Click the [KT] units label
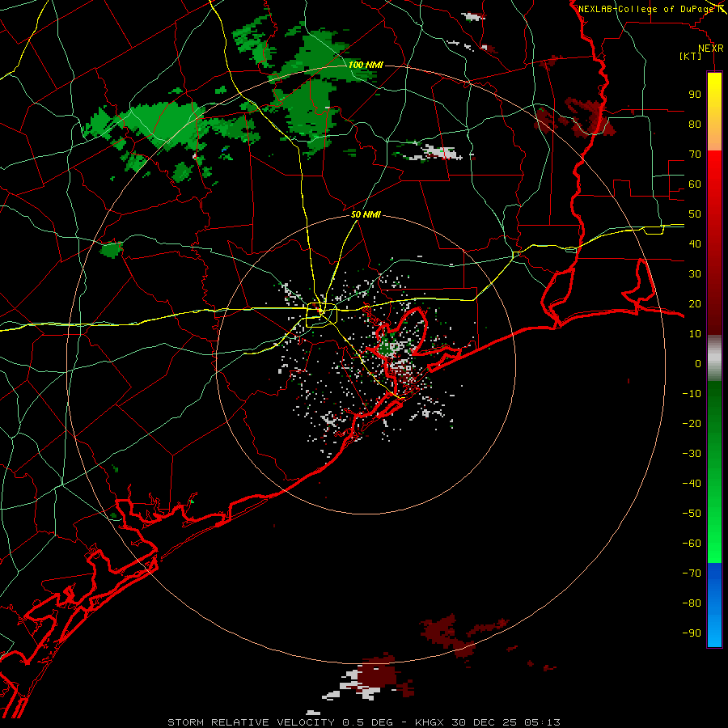 point(691,56)
